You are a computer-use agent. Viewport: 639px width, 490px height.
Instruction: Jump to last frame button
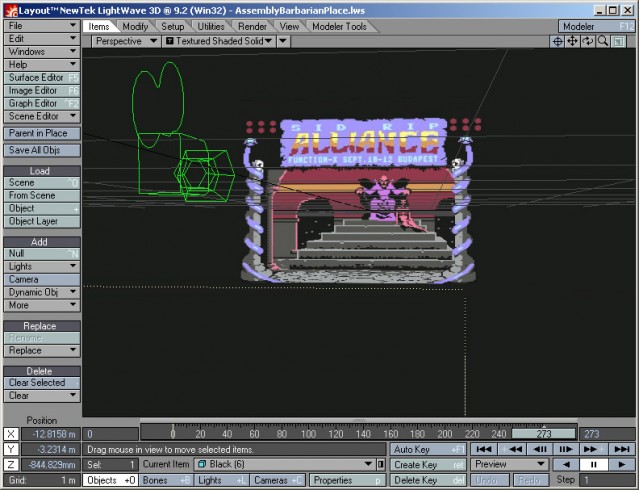tap(621, 449)
